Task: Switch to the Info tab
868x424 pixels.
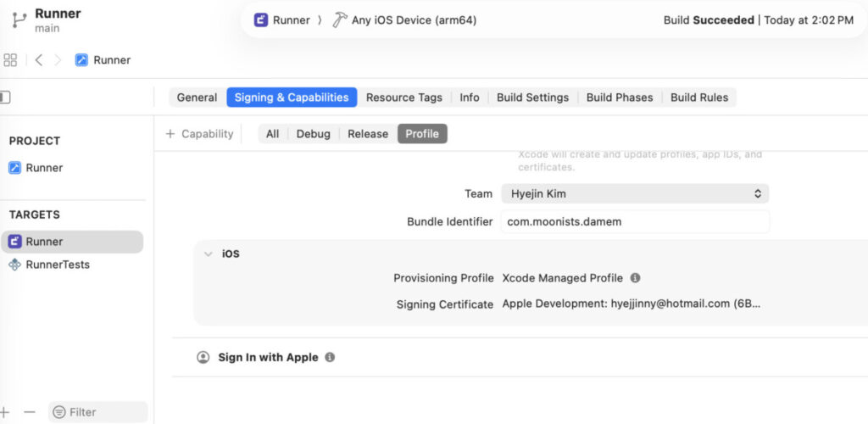Action: 470,98
